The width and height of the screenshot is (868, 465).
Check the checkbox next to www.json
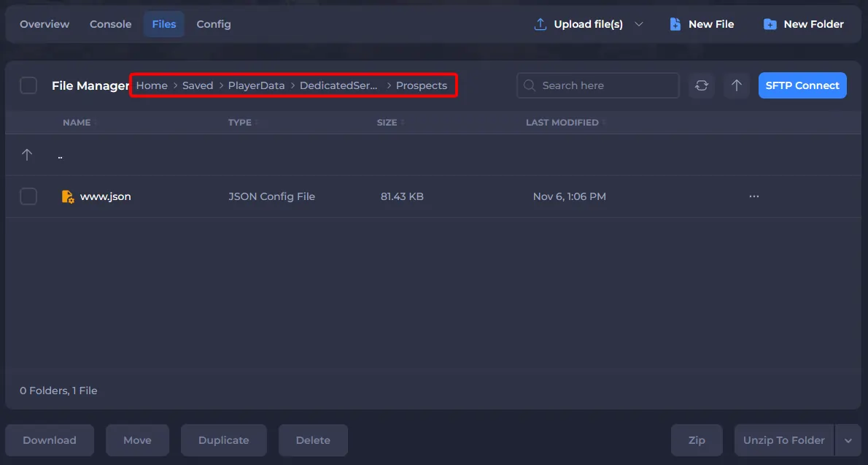(28, 196)
